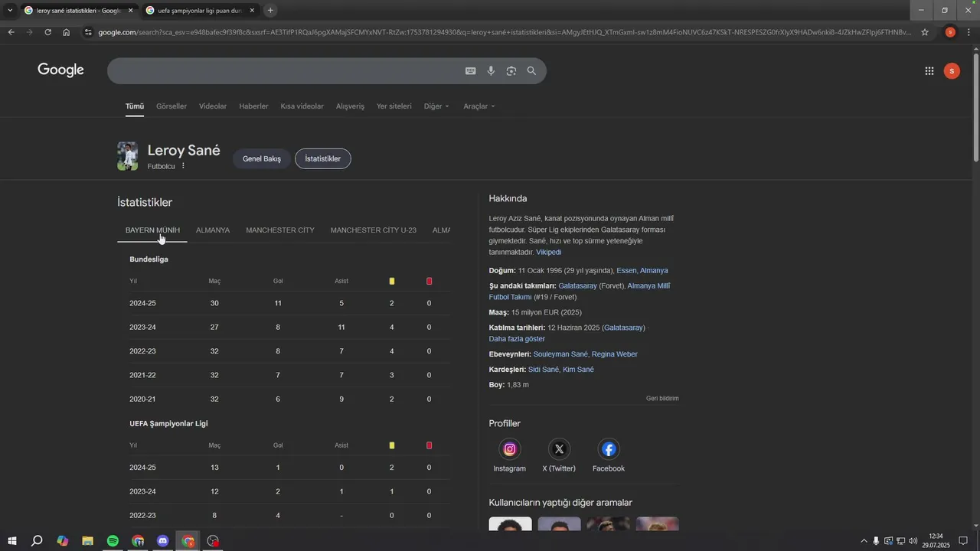Open the Essen, Almanya birthplace link
Screen dimensions: 980x551
642,271
